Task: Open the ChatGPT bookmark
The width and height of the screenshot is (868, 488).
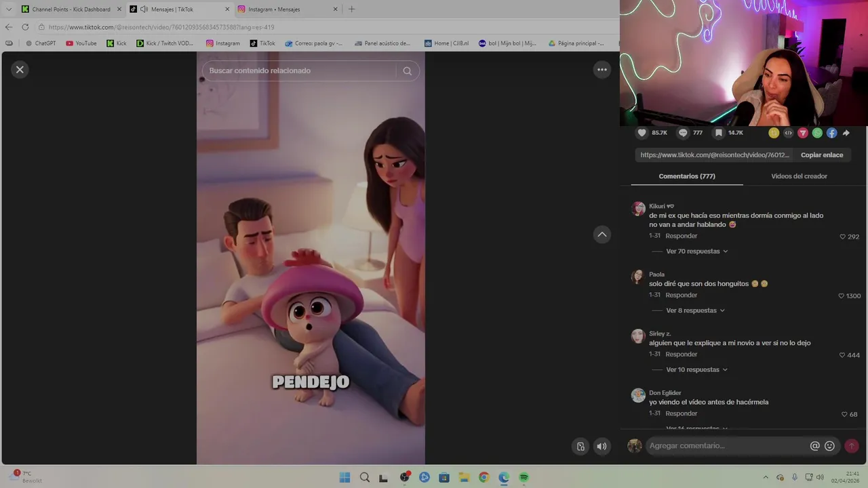Action: pyautogui.click(x=41, y=43)
